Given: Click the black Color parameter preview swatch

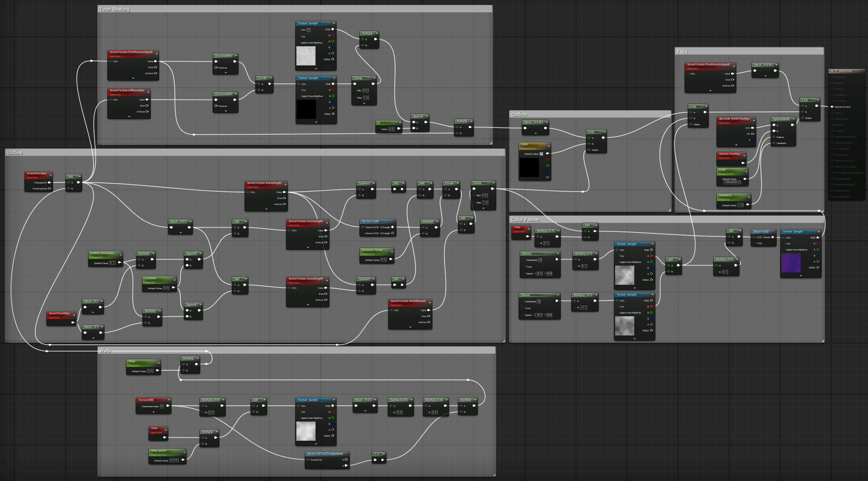Looking at the screenshot, I should pyautogui.click(x=529, y=168).
